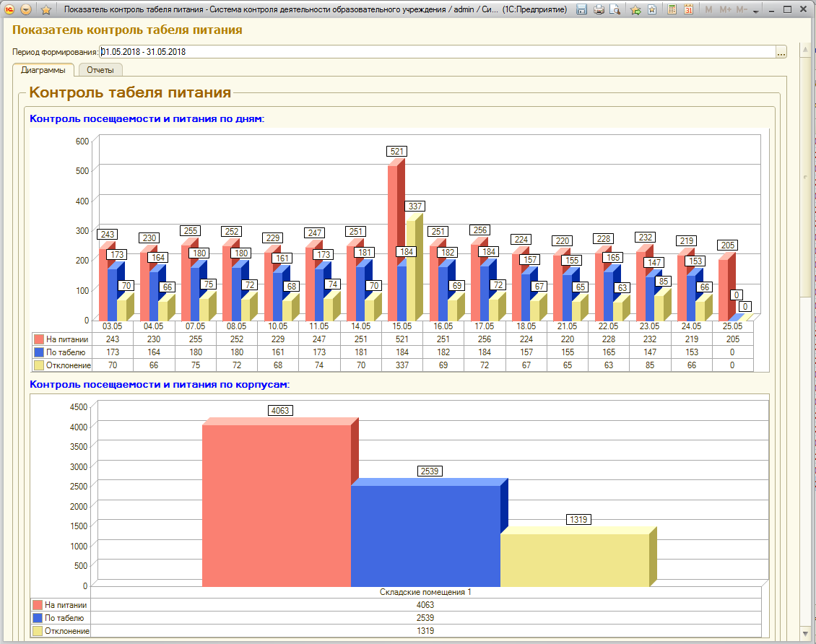The image size is (816, 644).
Task: Print with the printer icon
Action: pos(599,9)
